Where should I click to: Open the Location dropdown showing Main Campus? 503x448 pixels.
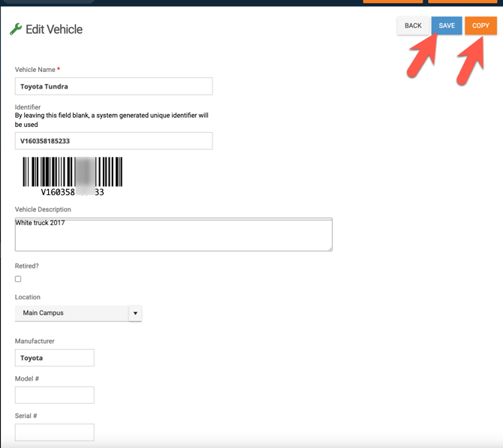tap(72, 313)
